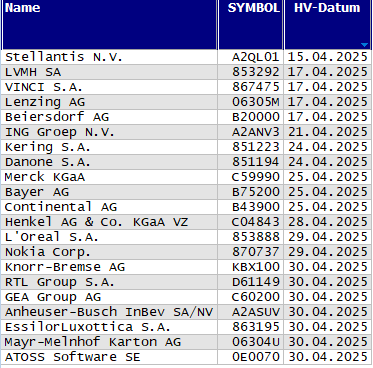373x368 pixels.
Task: Select Knorr-Bremse AG symbol KBX100
Action: click(256, 267)
